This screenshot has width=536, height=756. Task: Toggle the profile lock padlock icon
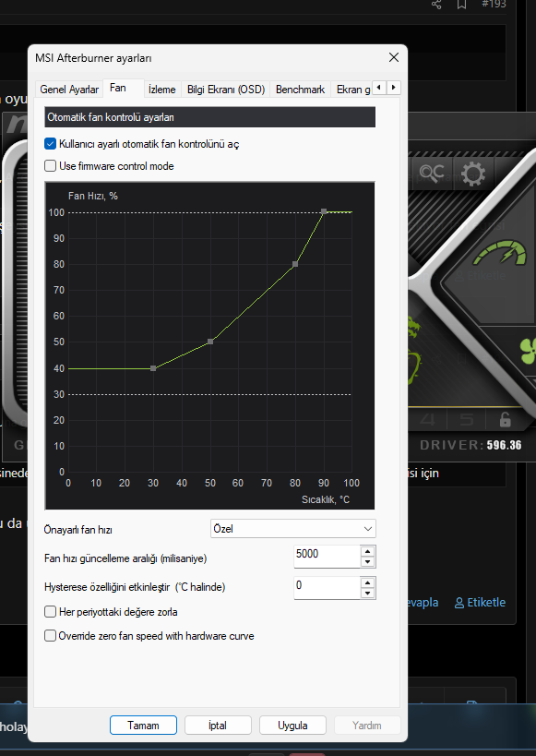[x=505, y=419]
